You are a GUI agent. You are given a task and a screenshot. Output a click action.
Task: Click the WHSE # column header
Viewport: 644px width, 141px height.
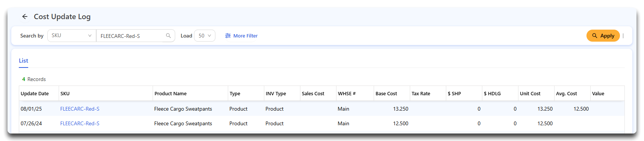[347, 93]
